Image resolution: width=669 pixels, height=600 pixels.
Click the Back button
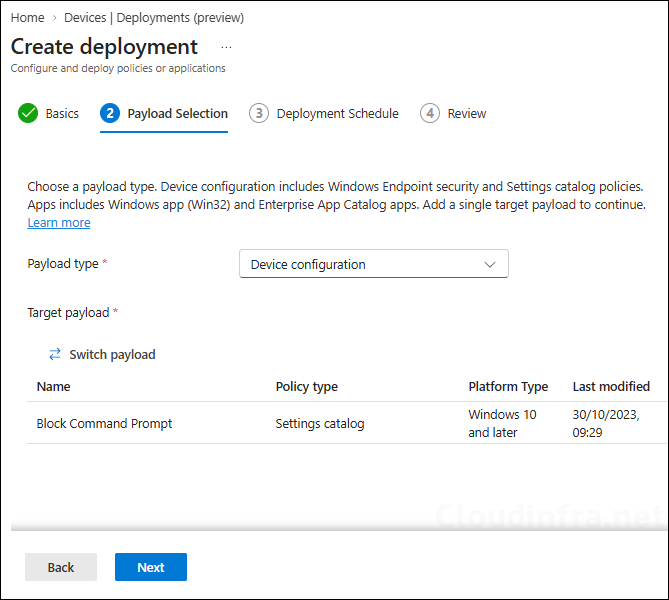click(x=61, y=567)
